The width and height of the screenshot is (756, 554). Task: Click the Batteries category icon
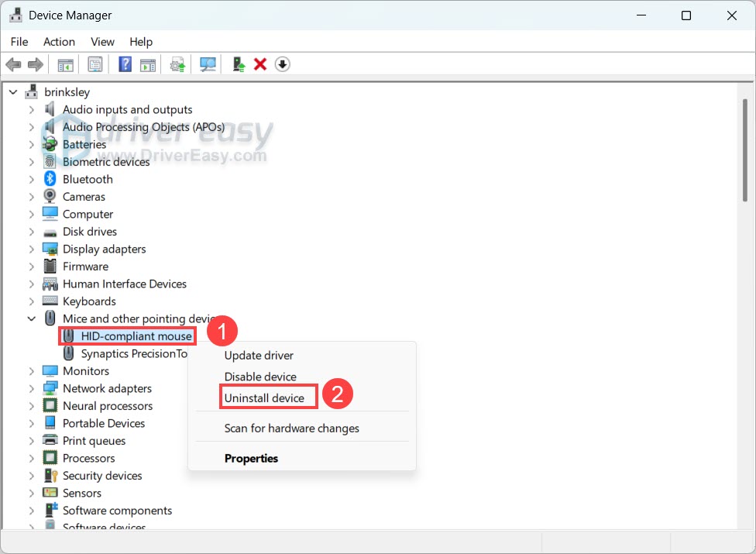tap(50, 143)
